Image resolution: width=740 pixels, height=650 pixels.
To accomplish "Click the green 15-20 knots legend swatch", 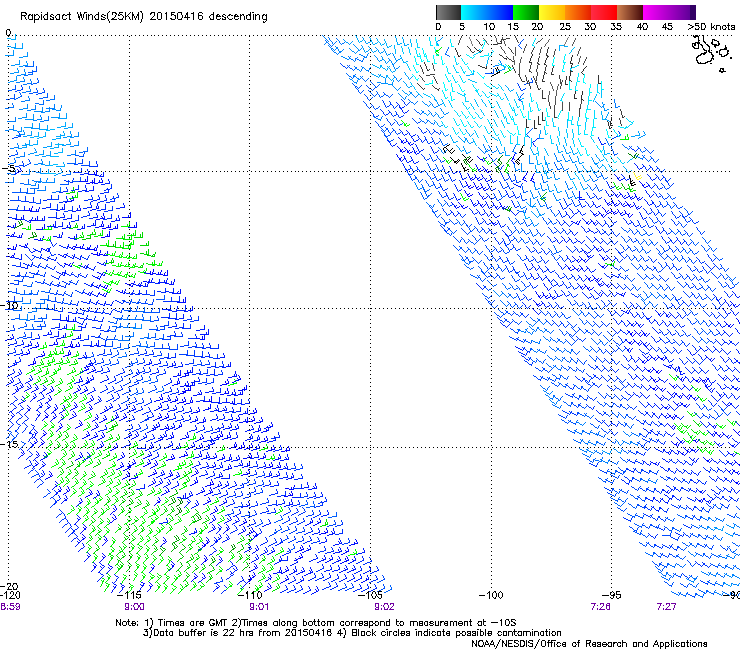I will click(526, 12).
